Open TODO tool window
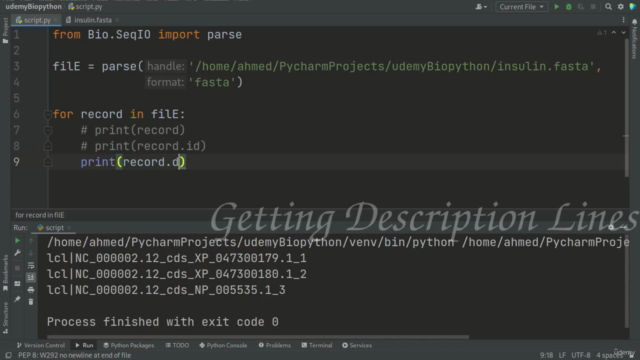The width and height of the screenshot is (640, 360). coord(177,345)
